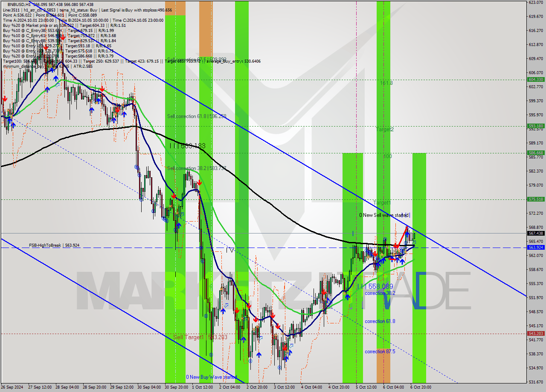The image size is (546, 392).
Task: Click the 538.370 price axis value
Action: click(x=536, y=354)
